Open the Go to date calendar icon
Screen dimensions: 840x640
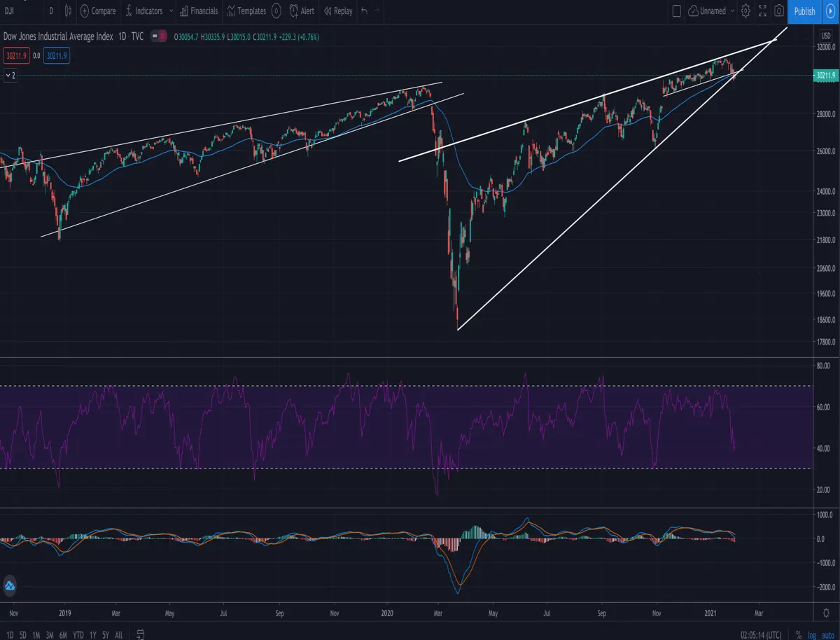[x=140, y=635]
